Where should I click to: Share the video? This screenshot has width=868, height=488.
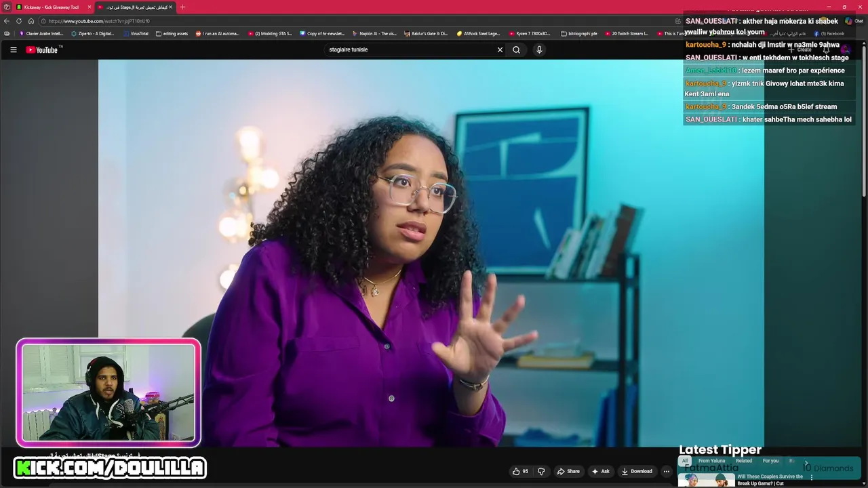568,471
